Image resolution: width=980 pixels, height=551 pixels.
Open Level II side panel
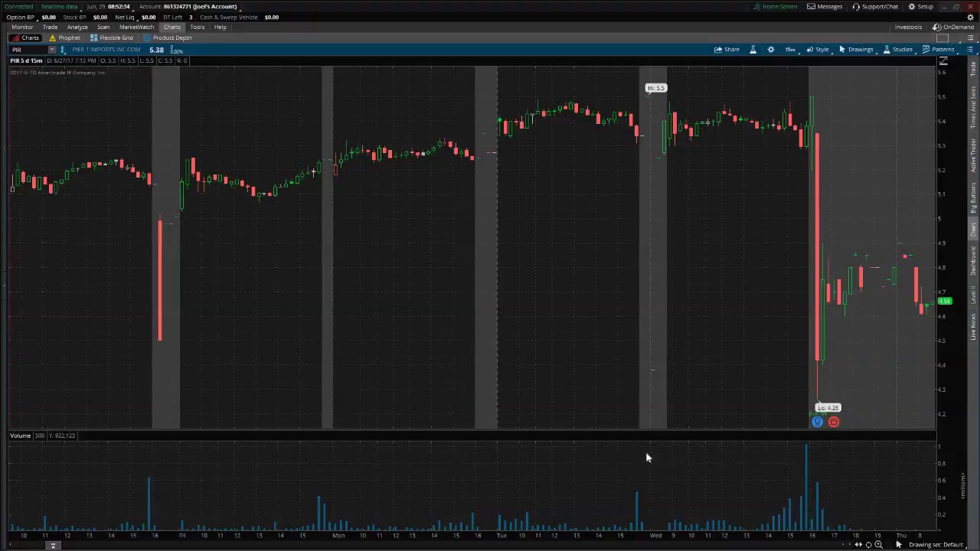pyautogui.click(x=974, y=295)
